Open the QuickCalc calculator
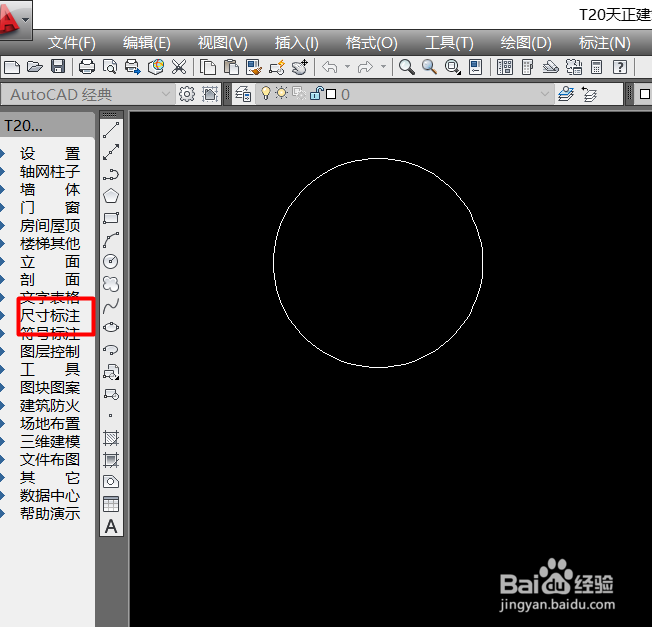 [x=597, y=67]
